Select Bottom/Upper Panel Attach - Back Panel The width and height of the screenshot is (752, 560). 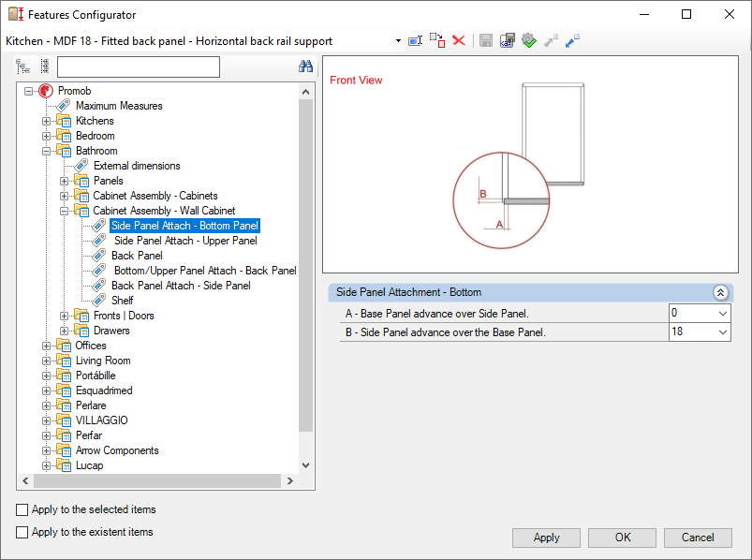(x=205, y=271)
